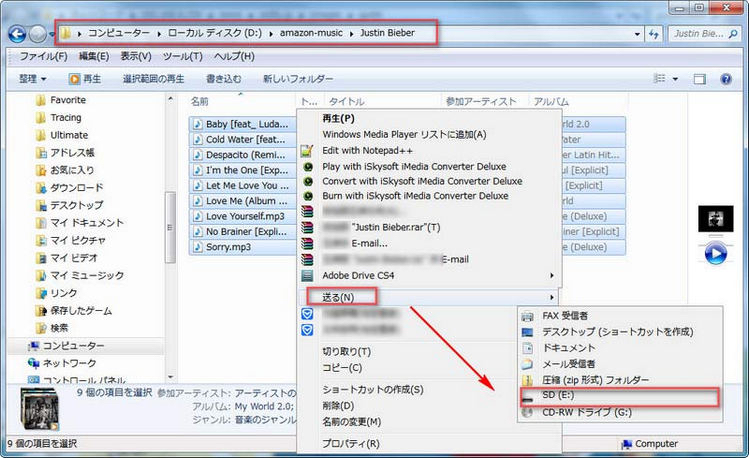Click the refresh icon beside address bar
Image resolution: width=749 pixels, height=458 pixels.
tap(654, 34)
